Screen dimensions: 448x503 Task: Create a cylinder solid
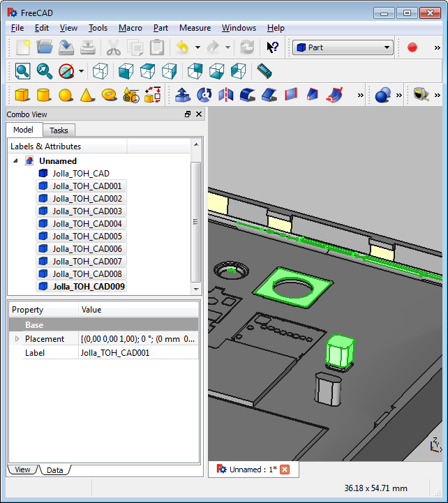coord(44,96)
